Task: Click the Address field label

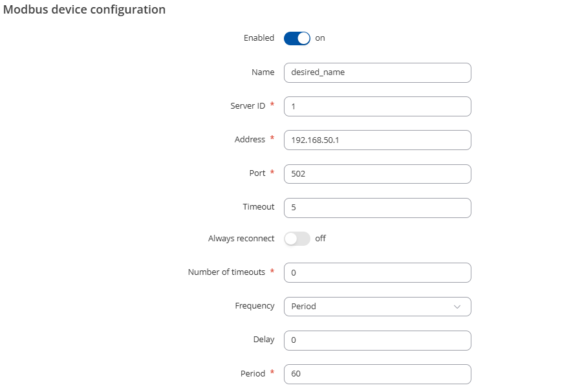Action: pos(250,140)
